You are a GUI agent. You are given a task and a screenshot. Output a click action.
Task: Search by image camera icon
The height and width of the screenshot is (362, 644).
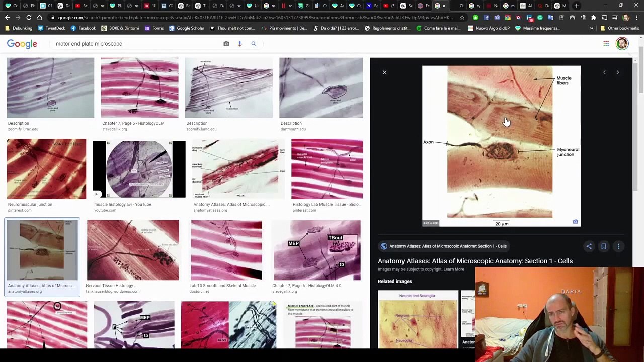226,44
